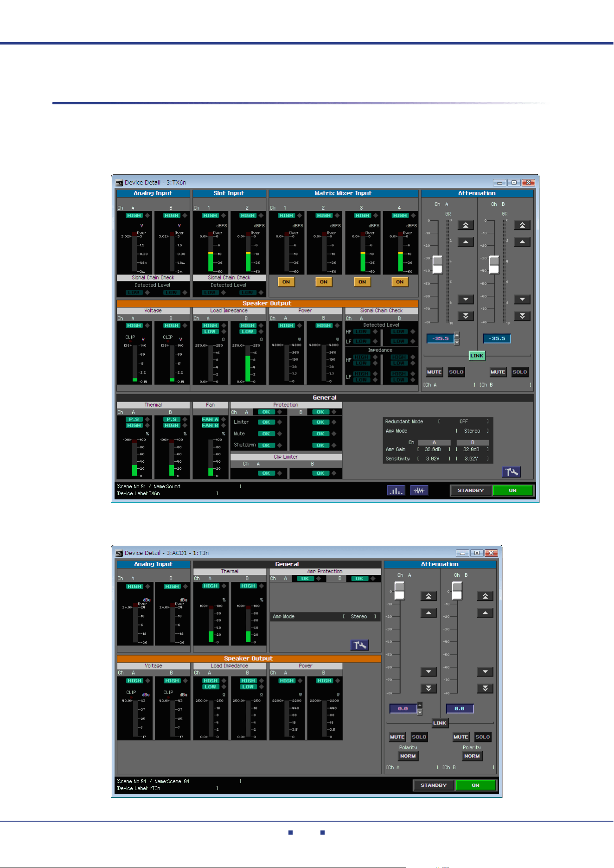Decrement T3n Ch A attenuation value spinner

[420, 712]
